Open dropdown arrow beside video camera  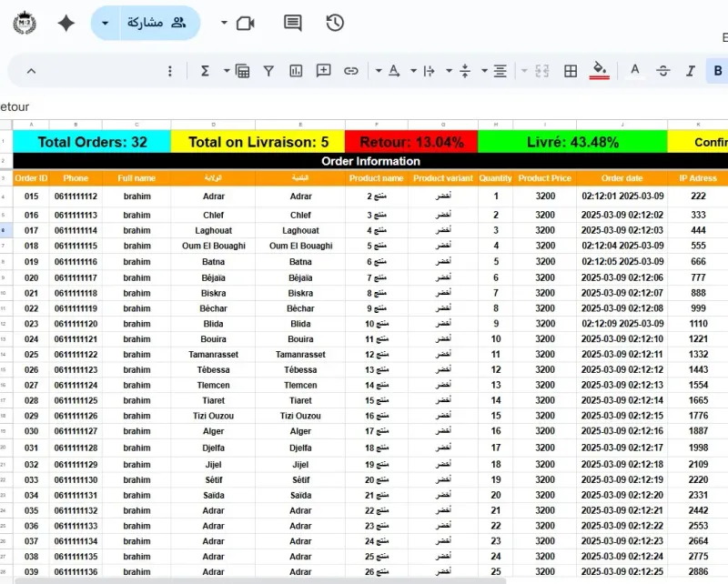(x=224, y=23)
